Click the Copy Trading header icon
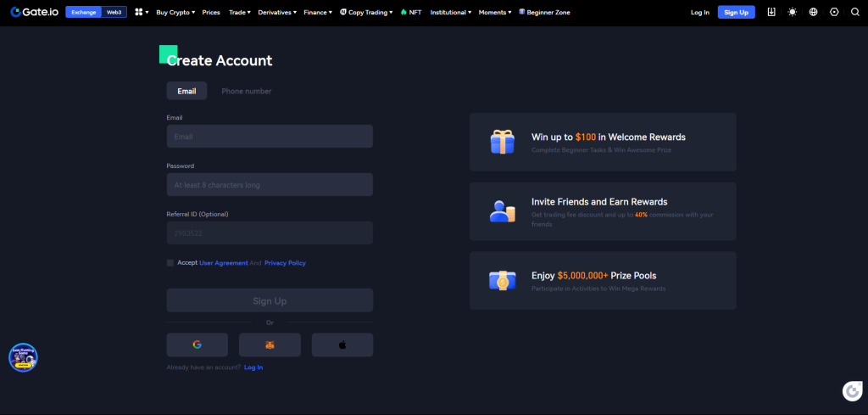The height and width of the screenshot is (415, 868). click(x=343, y=12)
